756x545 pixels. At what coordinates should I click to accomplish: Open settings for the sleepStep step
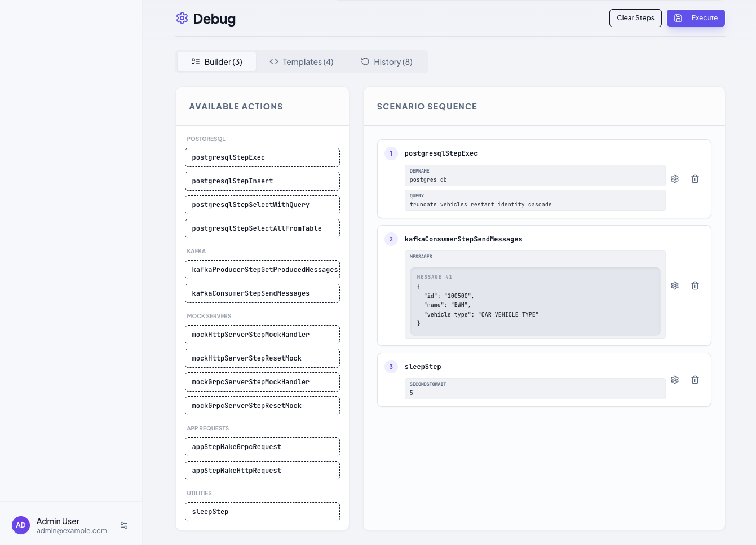[675, 380]
